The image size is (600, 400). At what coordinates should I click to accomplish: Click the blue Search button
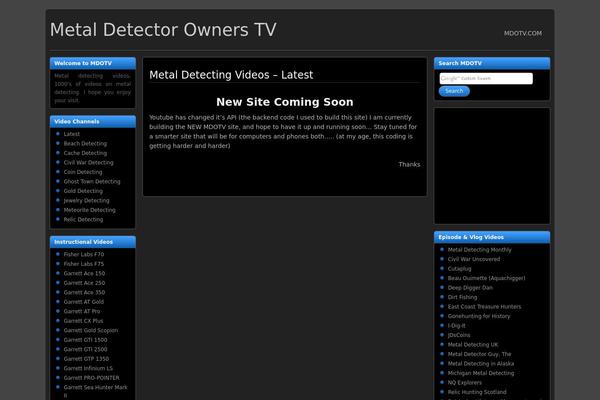(x=454, y=91)
